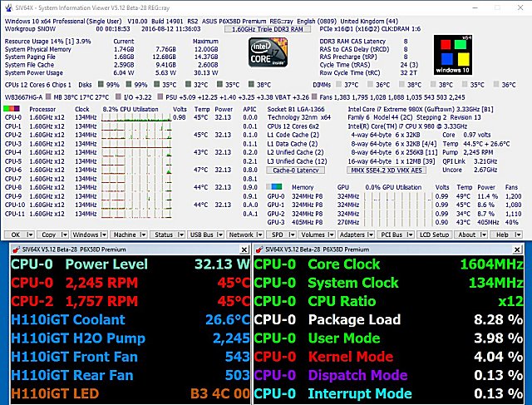Open the Adapters dropdown arrow

click(x=371, y=235)
